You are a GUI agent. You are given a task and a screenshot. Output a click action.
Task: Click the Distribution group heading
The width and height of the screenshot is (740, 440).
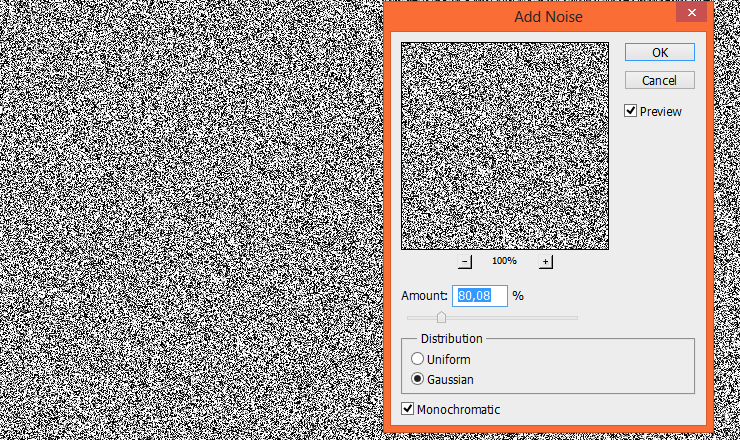(450, 339)
